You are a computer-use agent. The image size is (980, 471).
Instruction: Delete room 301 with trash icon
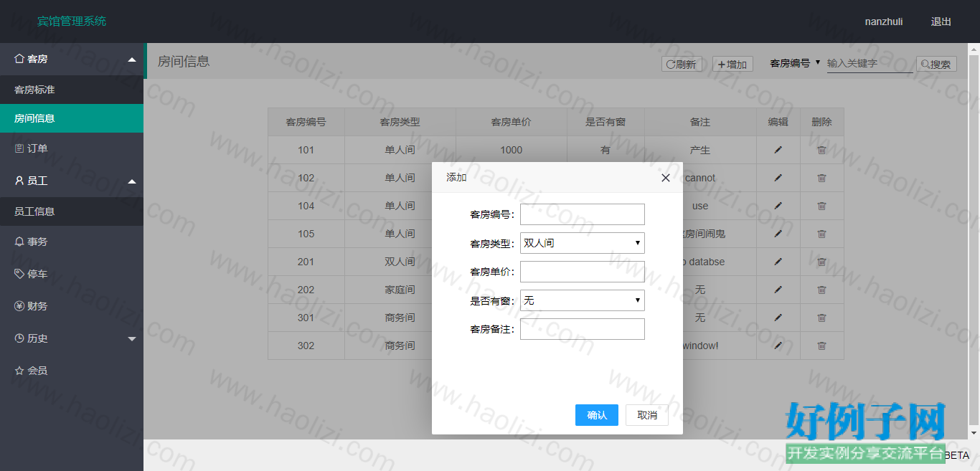[822, 318]
